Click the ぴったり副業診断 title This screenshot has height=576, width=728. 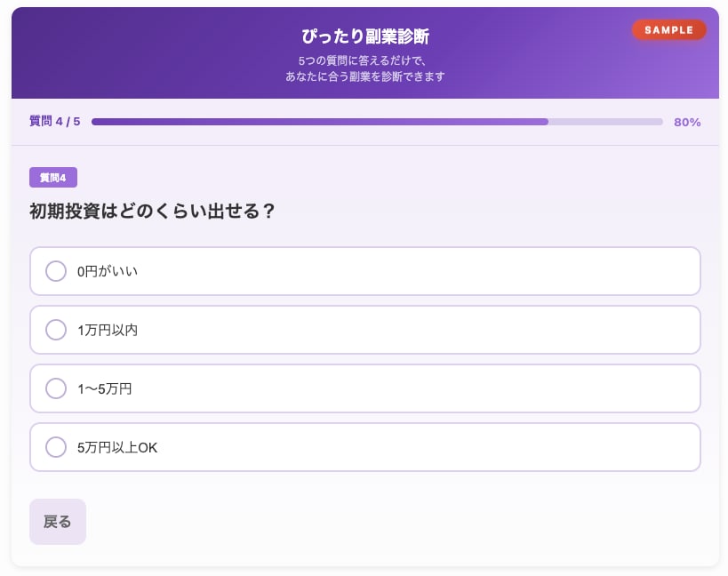pos(365,36)
